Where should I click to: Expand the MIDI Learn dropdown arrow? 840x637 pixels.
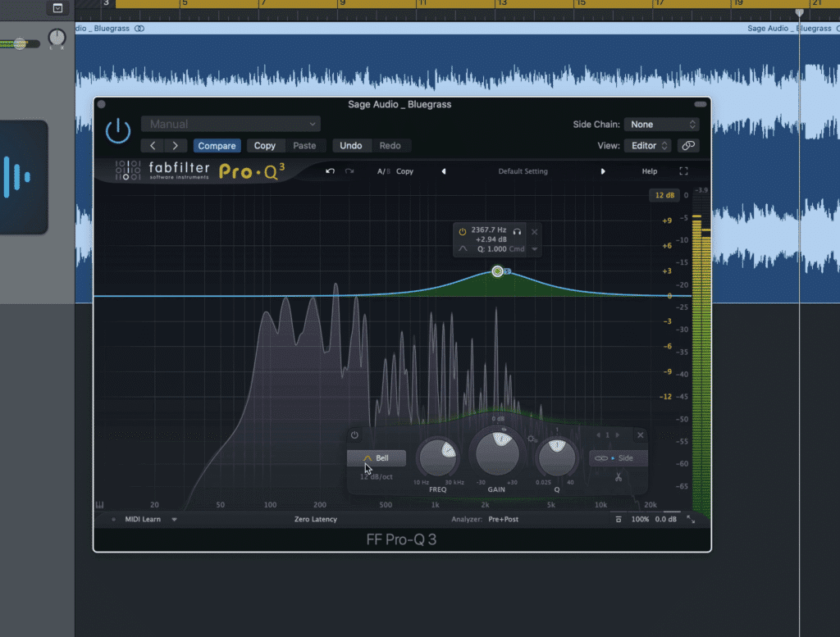coord(174,519)
